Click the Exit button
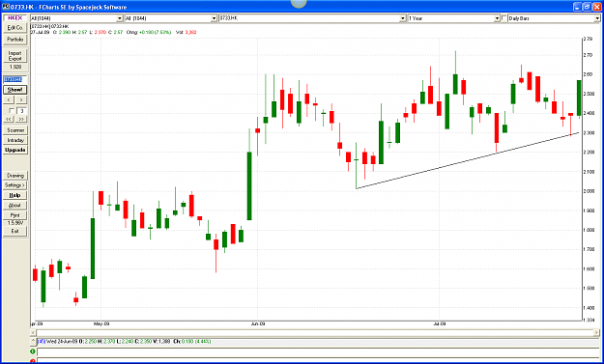 15,231
